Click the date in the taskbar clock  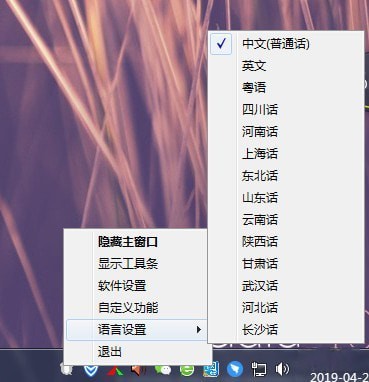tap(339, 377)
